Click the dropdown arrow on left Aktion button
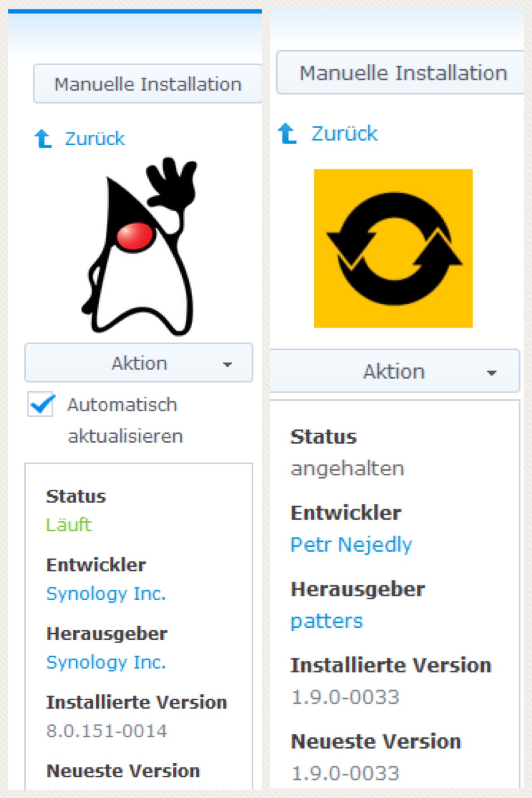532x798 pixels. (x=227, y=364)
